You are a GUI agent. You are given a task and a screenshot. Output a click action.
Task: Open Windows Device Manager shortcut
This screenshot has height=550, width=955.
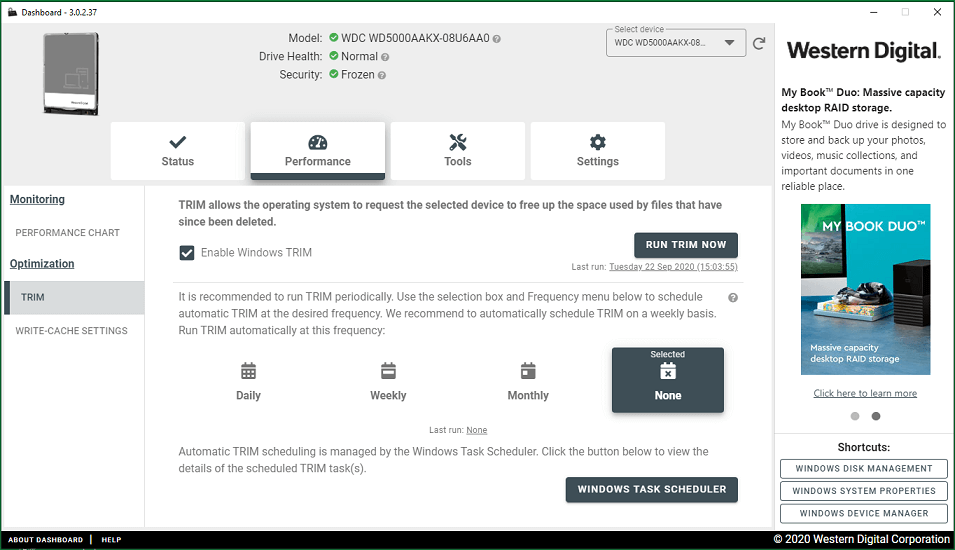tap(864, 513)
